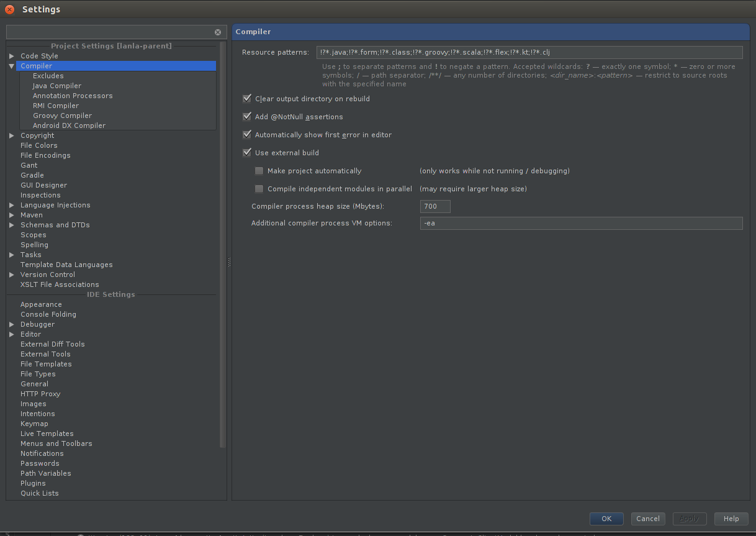Open Java Compiler settings page
Viewport: 756px width, 536px height.
coord(57,86)
